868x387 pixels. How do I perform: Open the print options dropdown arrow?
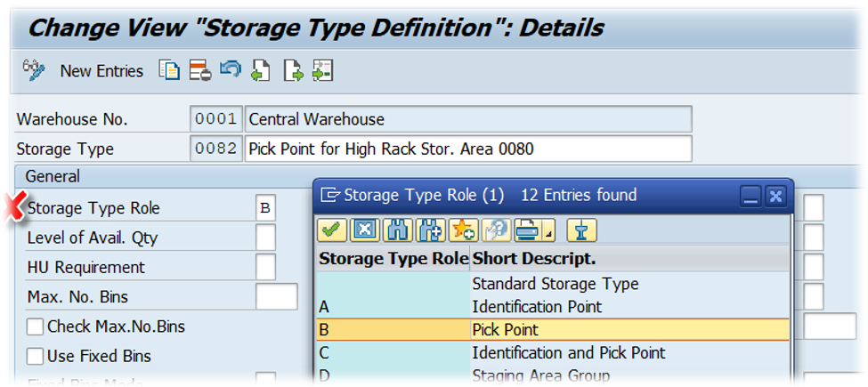(x=548, y=231)
